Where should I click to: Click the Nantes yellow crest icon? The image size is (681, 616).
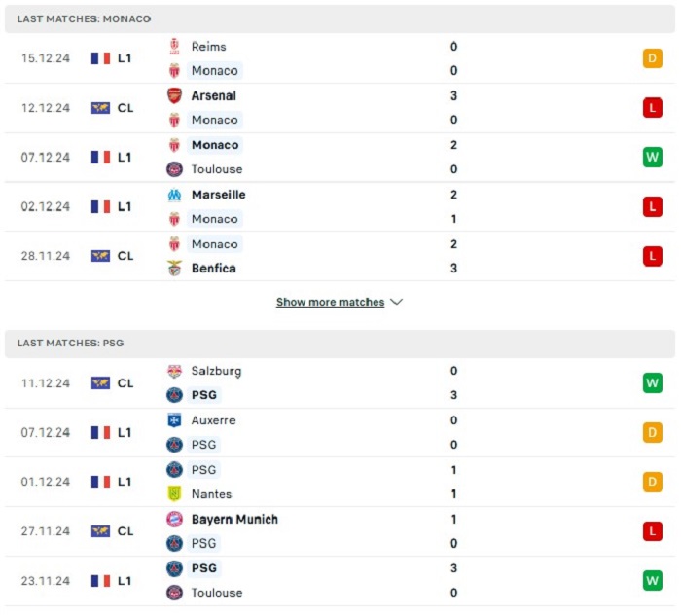click(174, 494)
